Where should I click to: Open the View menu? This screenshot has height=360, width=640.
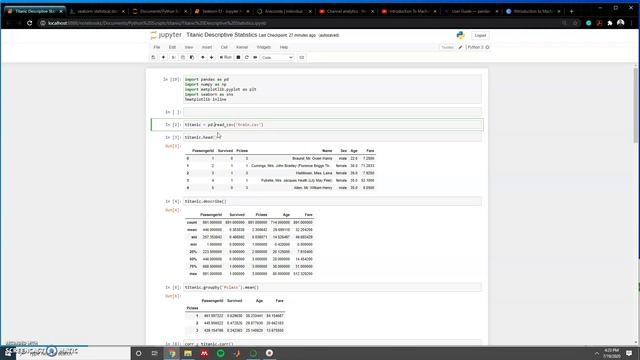pos(189,47)
